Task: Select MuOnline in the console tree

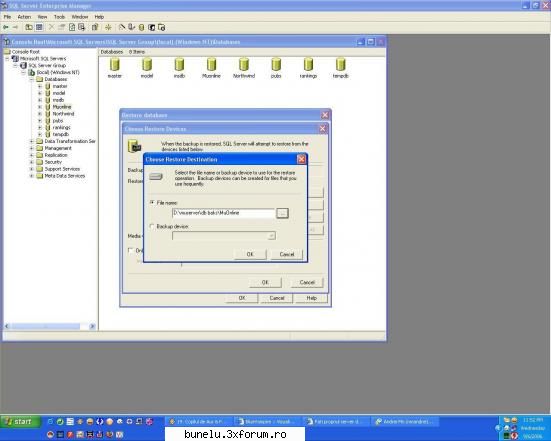Action: (x=62, y=107)
